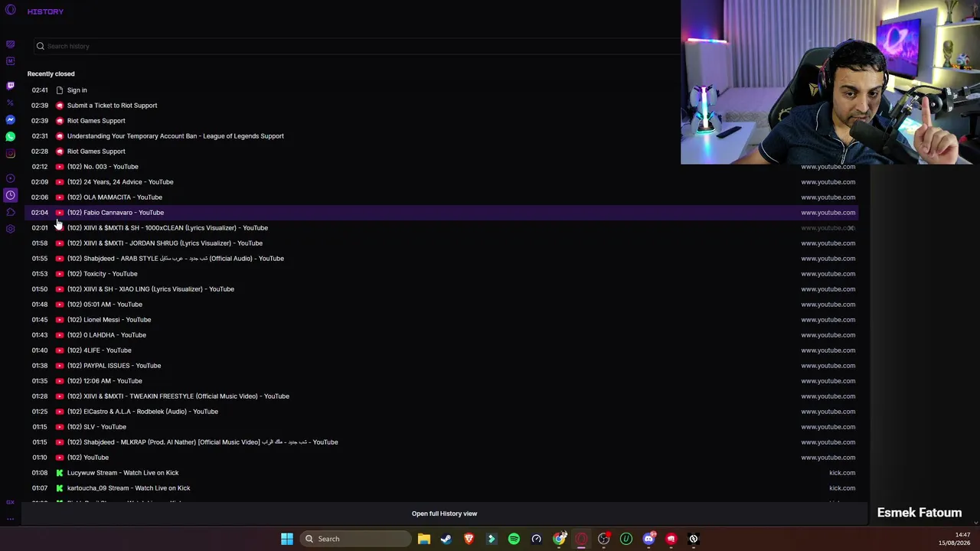
Task: Open the PAYPAL ISSUES YouTube entry
Action: (x=441, y=366)
